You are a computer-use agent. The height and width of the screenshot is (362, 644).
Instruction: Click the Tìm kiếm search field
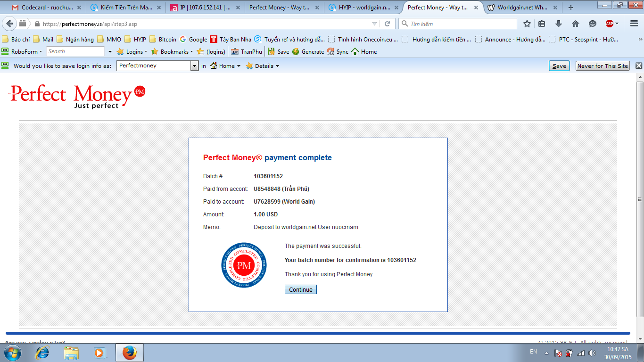(458, 24)
